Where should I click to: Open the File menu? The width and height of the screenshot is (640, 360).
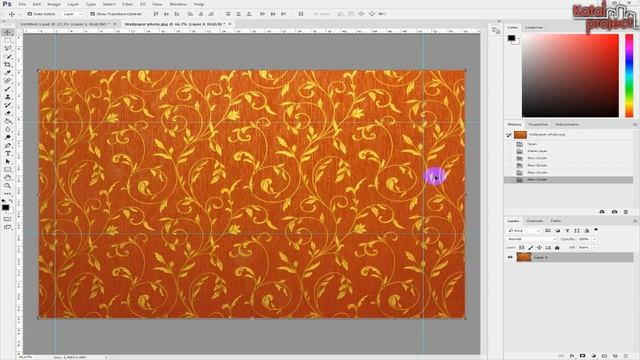(22, 4)
